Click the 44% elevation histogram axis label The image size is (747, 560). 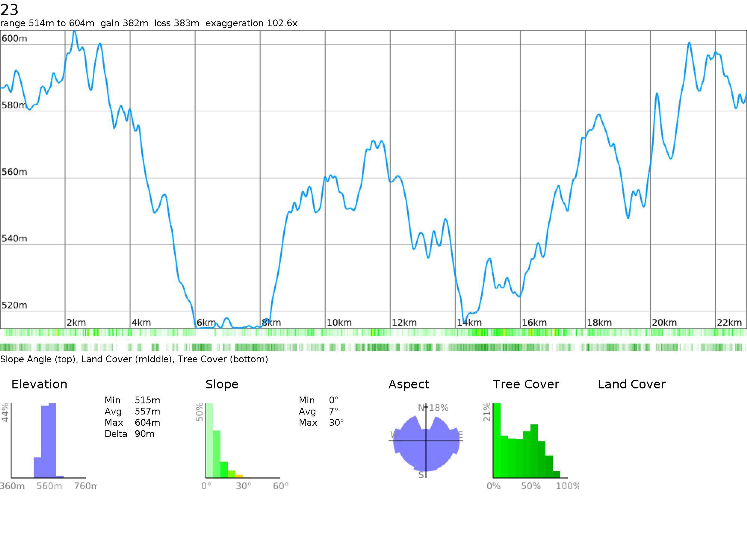[x=5, y=412]
